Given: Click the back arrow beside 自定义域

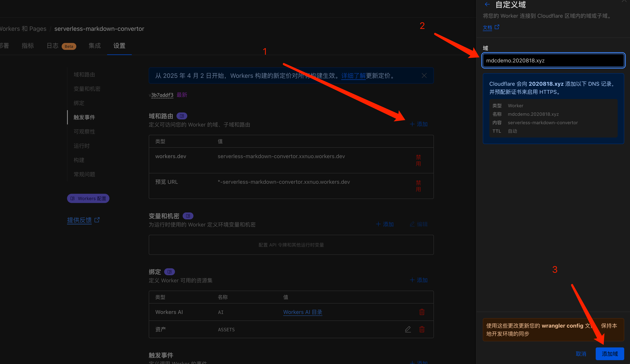Looking at the screenshot, I should pyautogui.click(x=487, y=4).
